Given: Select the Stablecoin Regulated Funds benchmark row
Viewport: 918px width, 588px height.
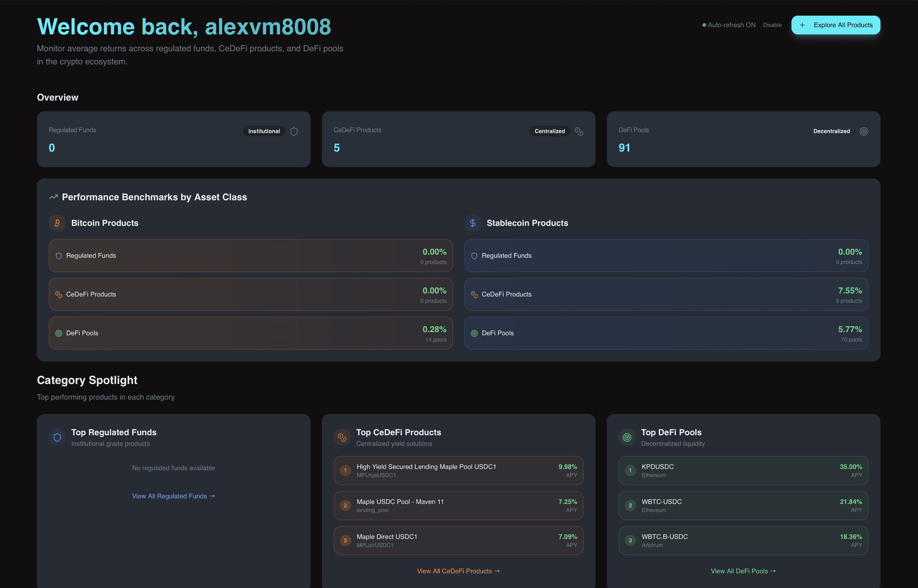Looking at the screenshot, I should [666, 256].
